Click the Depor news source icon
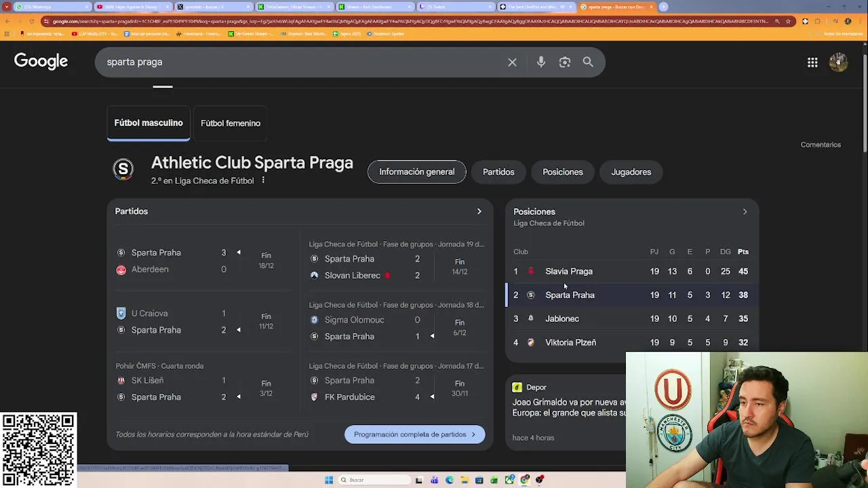 tap(517, 387)
